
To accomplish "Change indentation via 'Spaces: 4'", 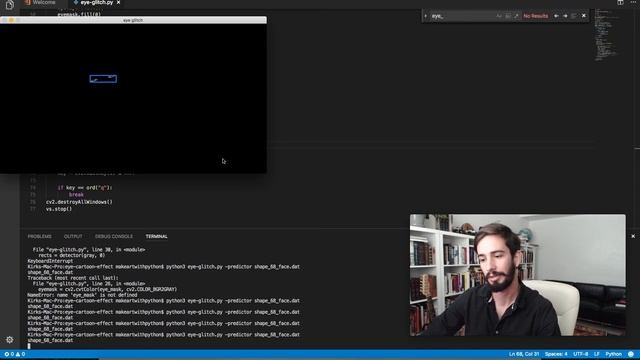I will coord(556,354).
